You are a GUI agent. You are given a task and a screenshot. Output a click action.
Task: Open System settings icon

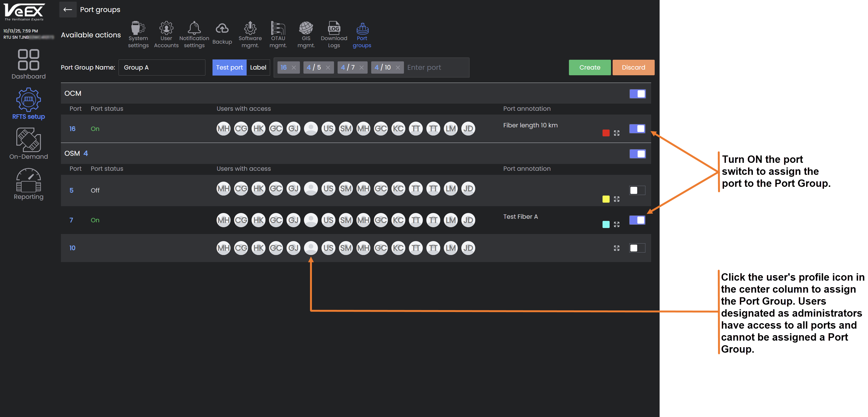(x=138, y=28)
